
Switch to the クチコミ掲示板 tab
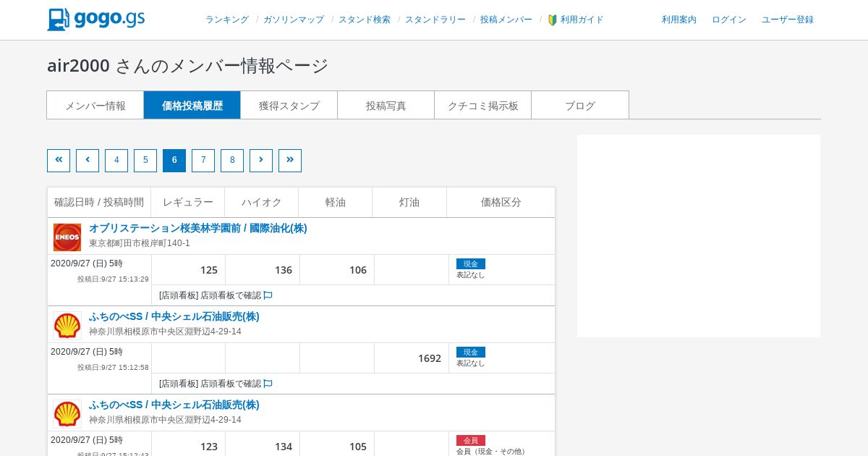(x=483, y=105)
